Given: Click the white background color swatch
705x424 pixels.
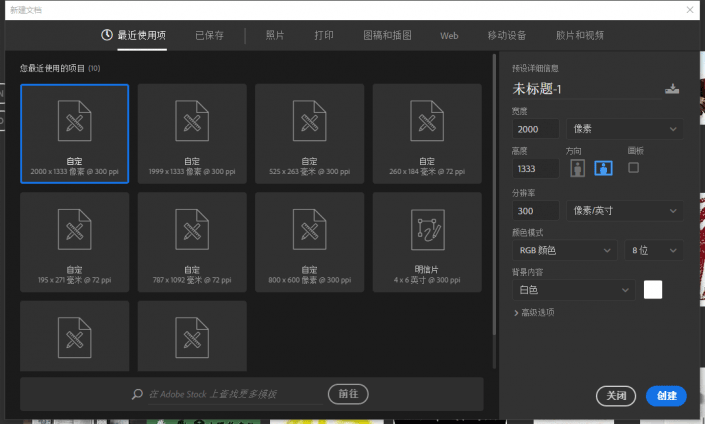Looking at the screenshot, I should pyautogui.click(x=652, y=290).
